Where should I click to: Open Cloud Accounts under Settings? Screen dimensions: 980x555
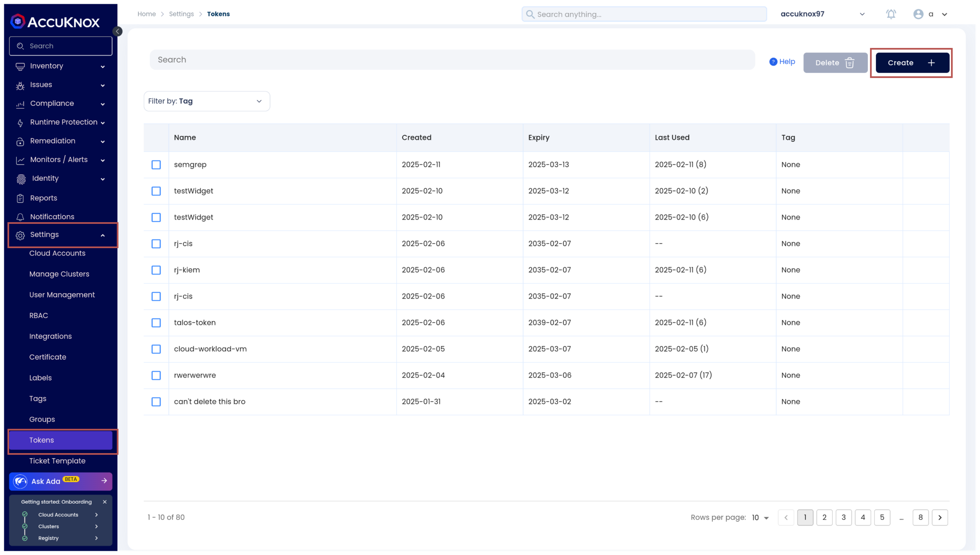click(x=57, y=253)
